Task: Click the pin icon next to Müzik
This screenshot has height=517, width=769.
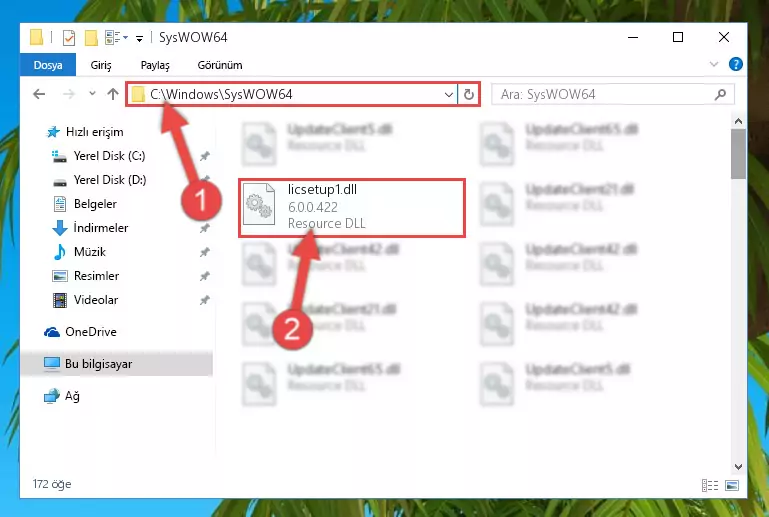Action: tap(205, 253)
